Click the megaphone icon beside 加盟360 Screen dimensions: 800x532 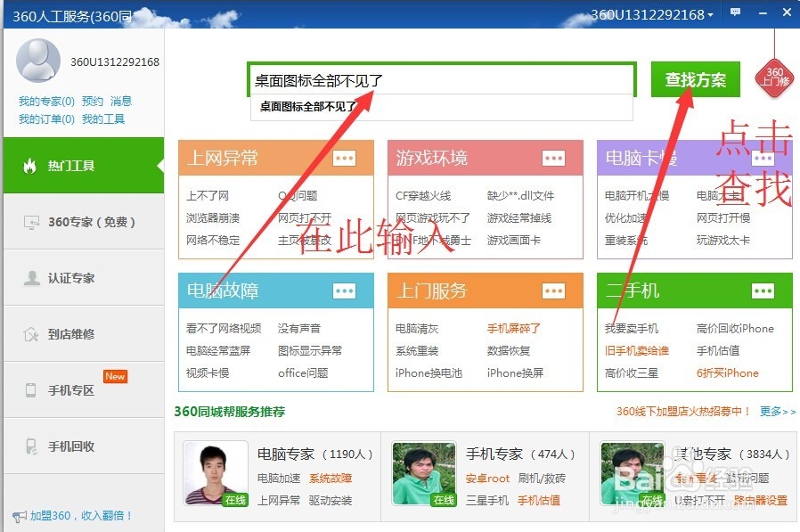(19, 517)
